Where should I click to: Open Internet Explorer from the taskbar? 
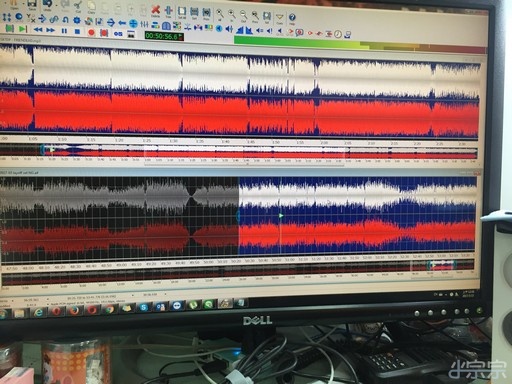tap(38, 313)
